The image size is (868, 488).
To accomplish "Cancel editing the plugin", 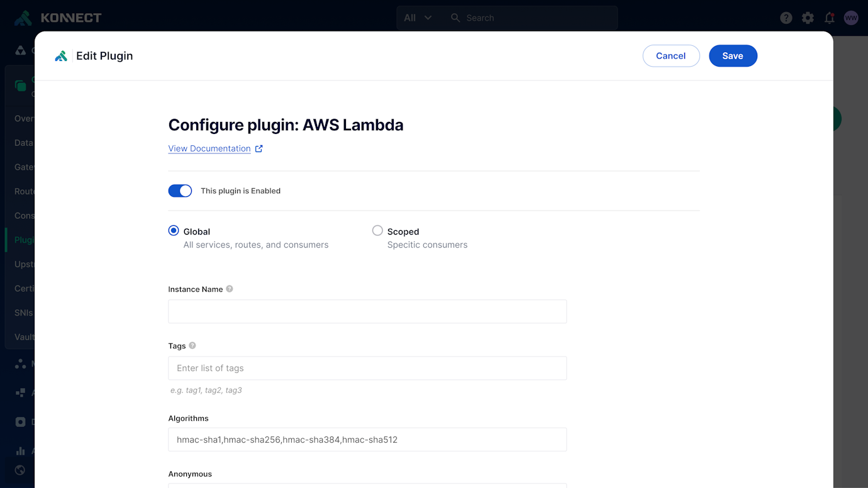I will tap(671, 55).
